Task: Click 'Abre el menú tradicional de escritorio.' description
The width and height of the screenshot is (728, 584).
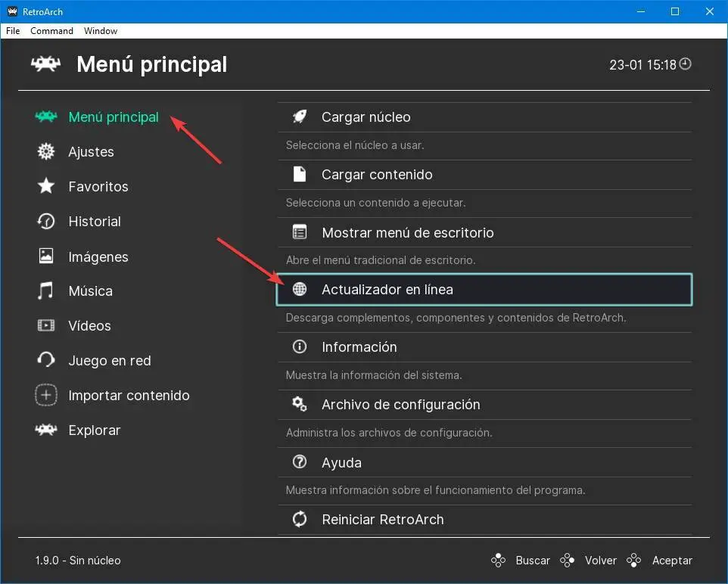Action: tap(381, 260)
